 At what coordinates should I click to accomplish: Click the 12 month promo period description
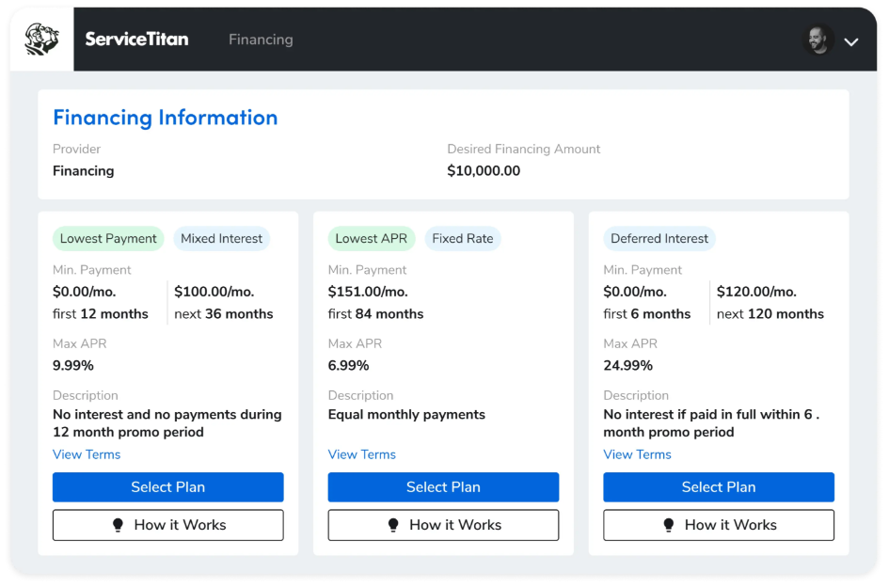167,423
